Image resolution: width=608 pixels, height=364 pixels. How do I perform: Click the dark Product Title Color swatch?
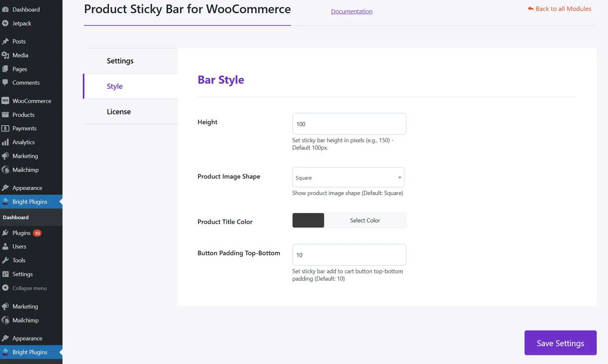[308, 220]
